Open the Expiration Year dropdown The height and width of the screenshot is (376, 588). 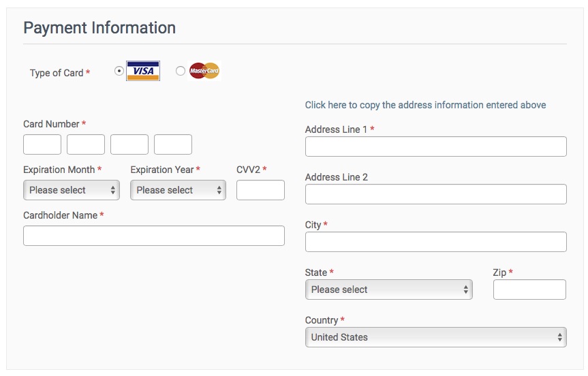(178, 190)
